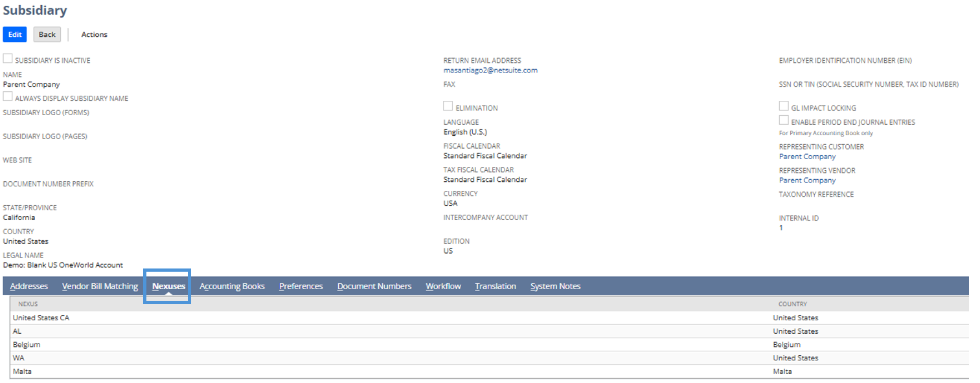Click the Country field value United States
Screen dimensions: 980x383
pos(26,241)
